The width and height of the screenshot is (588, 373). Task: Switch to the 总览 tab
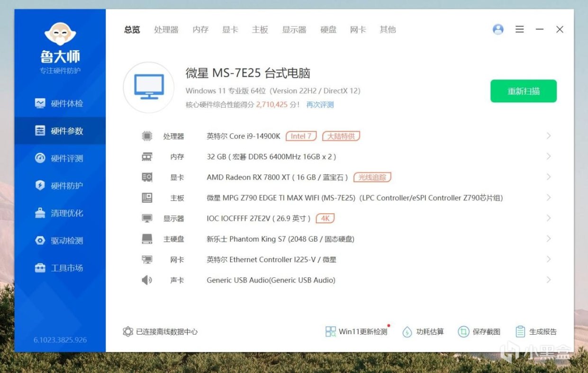[x=132, y=29]
